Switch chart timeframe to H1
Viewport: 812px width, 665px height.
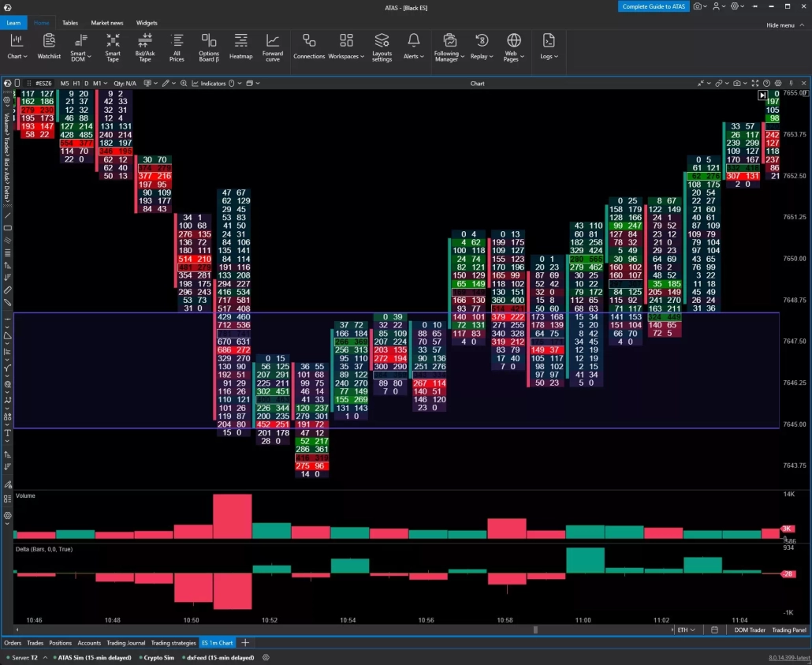pyautogui.click(x=76, y=83)
